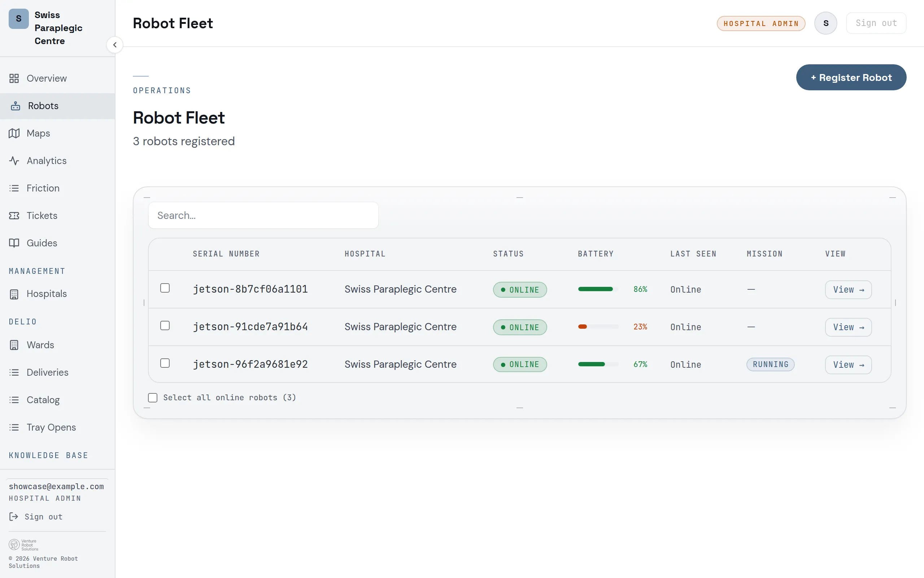Click the Catalog list icon
Screen dimensions: 924x578
click(x=14, y=400)
